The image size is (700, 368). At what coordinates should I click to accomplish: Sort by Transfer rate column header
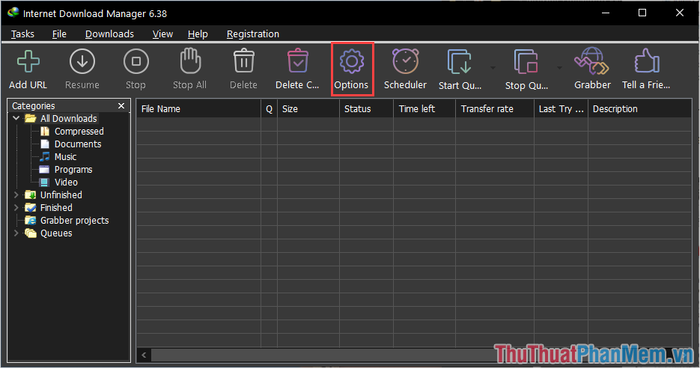[495, 109]
